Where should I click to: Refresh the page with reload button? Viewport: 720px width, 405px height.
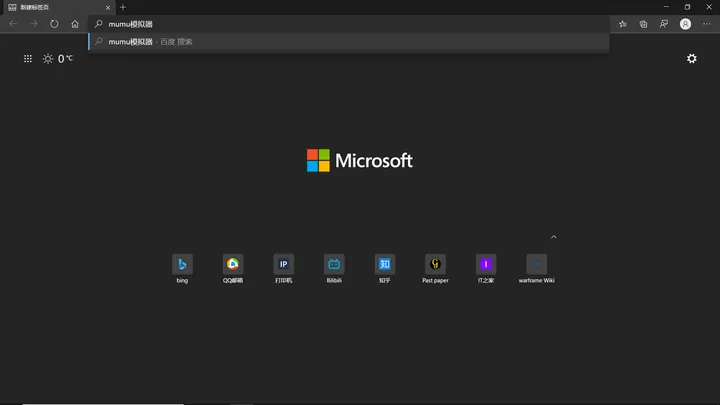click(54, 24)
